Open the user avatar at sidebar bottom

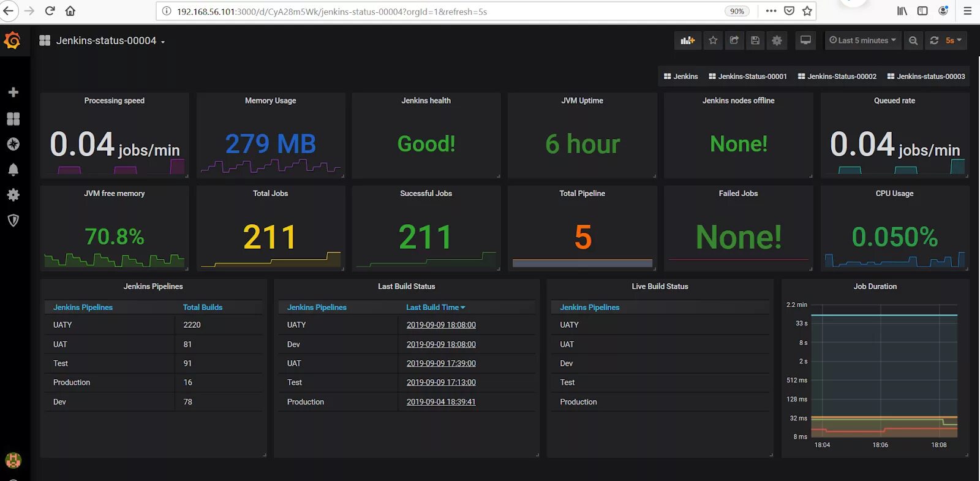(13, 460)
